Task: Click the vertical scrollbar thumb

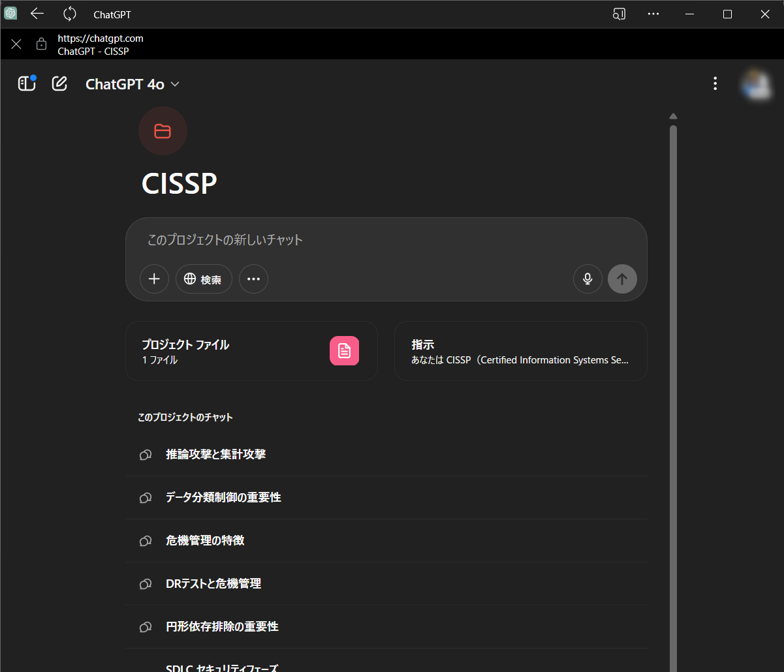Action: click(673, 398)
